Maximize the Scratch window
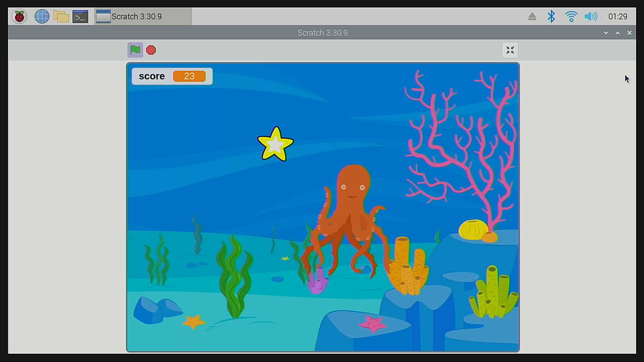644x362 pixels. tap(618, 33)
